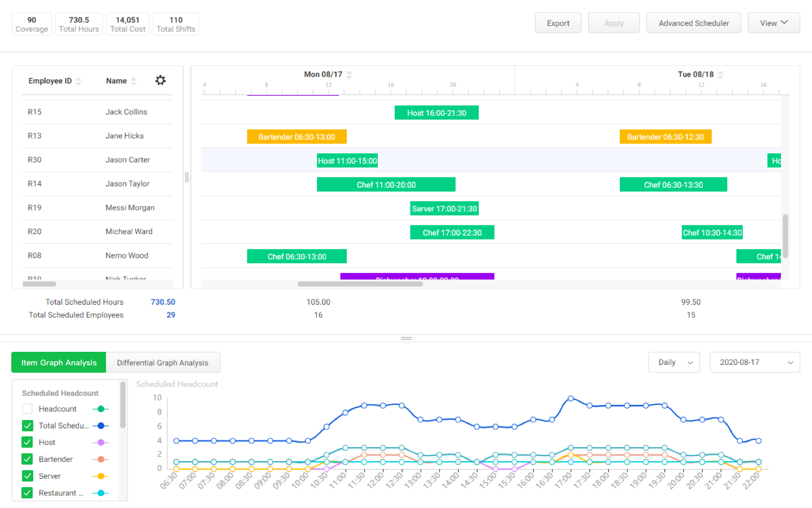Select Bartender 06:30-12:30 shift on Tuesday

[665, 137]
